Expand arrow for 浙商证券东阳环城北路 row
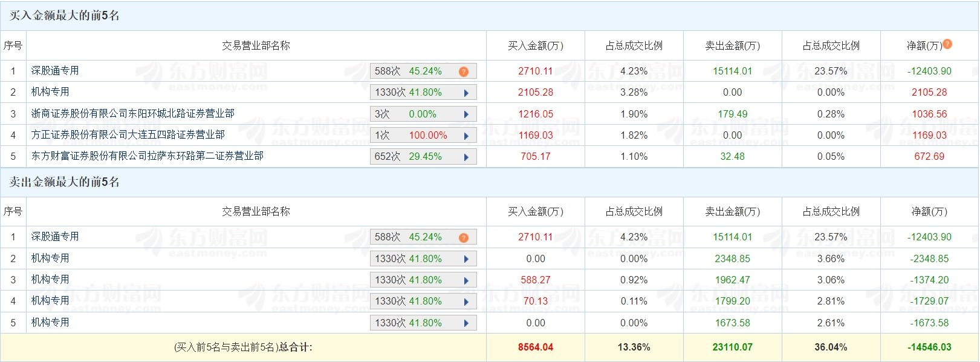This screenshot has height=362, width=980. tap(466, 114)
